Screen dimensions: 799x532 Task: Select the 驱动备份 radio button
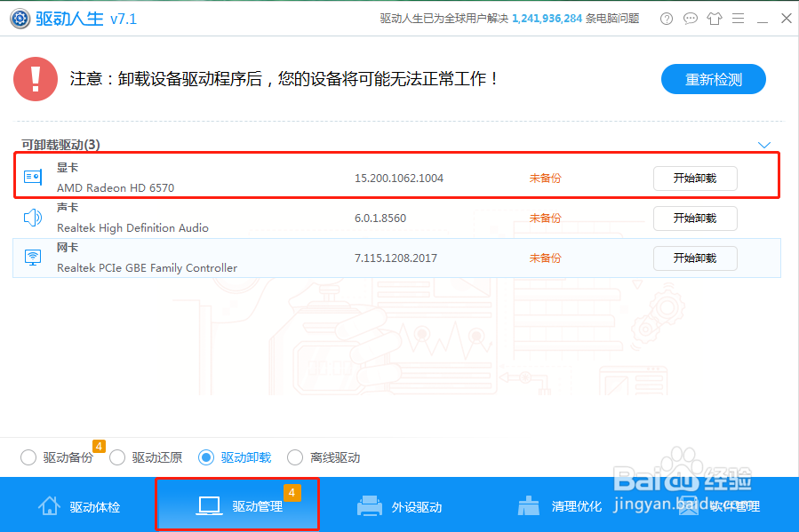(x=28, y=457)
